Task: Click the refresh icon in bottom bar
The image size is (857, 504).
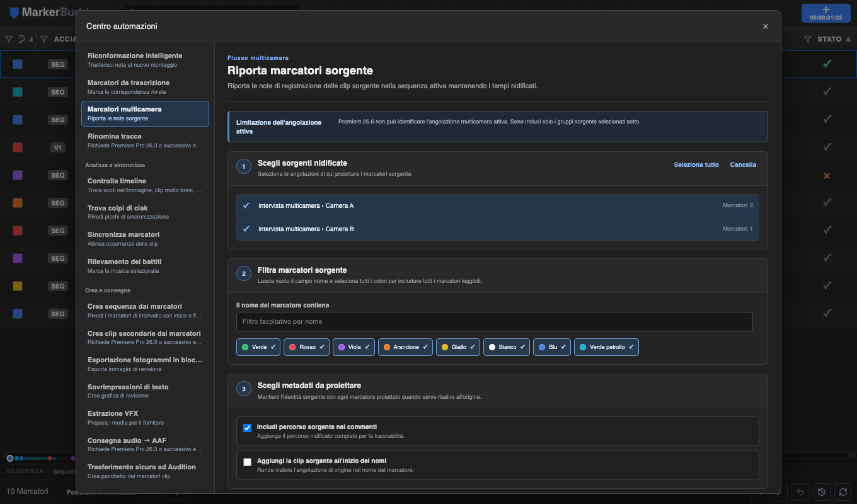Action: pyautogui.click(x=843, y=492)
